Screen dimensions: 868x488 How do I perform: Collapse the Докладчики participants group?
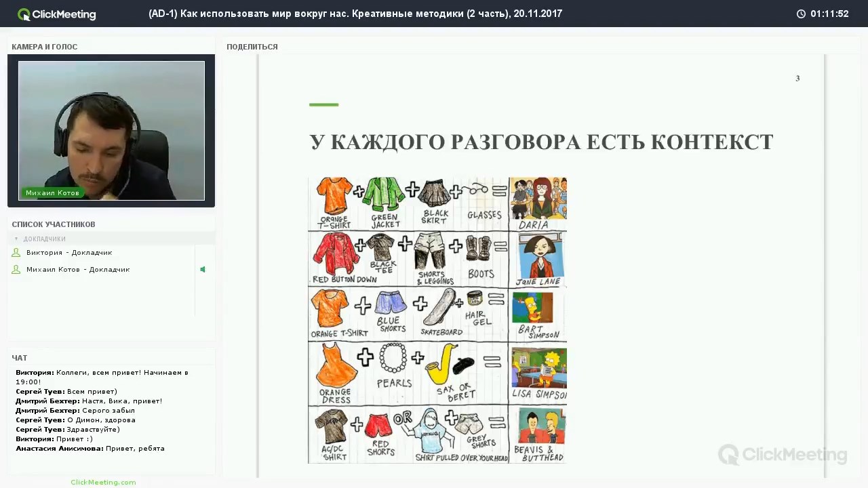16,239
